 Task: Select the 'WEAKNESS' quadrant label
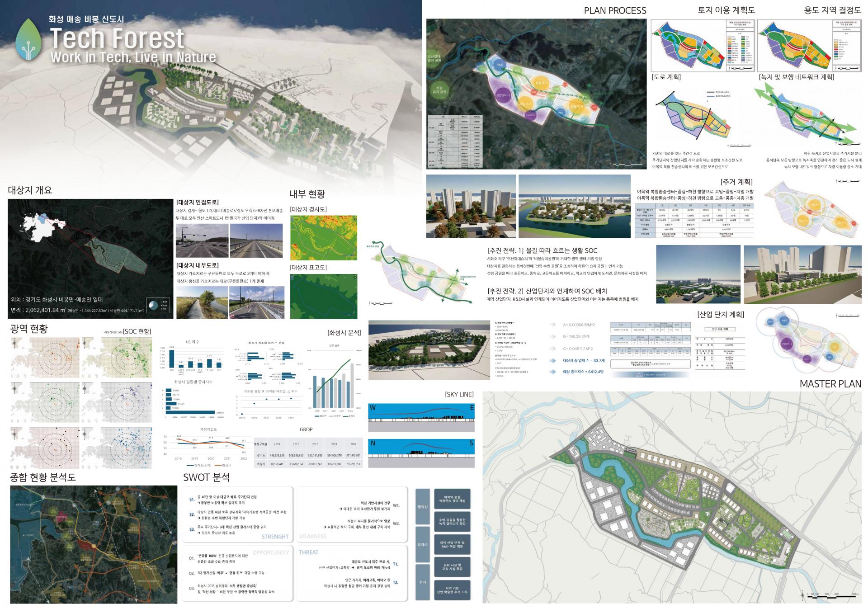[x=312, y=537]
